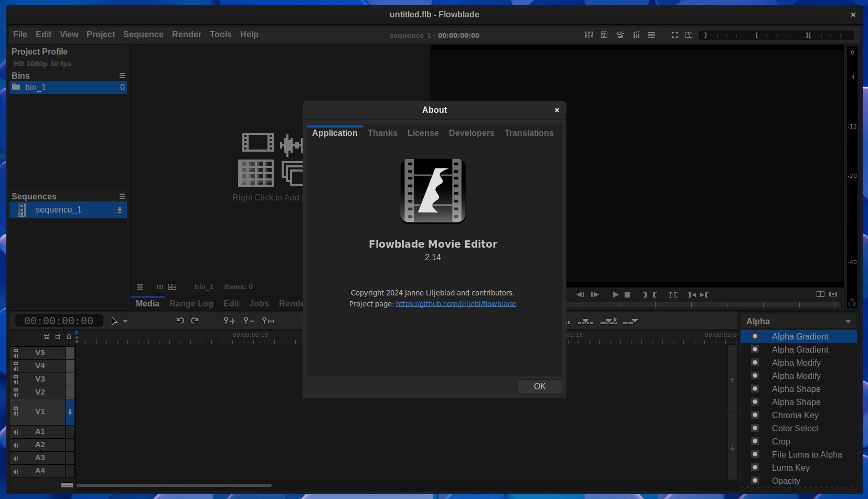Image resolution: width=868 pixels, height=499 pixels.
Task: Clear marks with the double-bracket icon
Action: point(673,294)
